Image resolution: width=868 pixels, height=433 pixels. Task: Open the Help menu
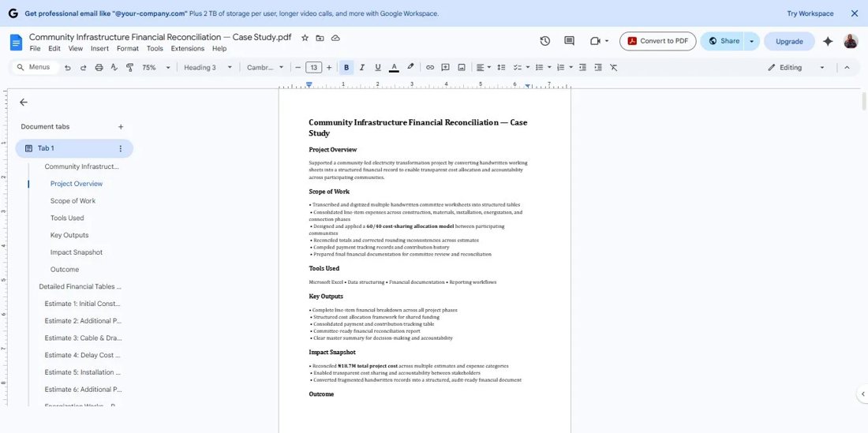(x=219, y=49)
